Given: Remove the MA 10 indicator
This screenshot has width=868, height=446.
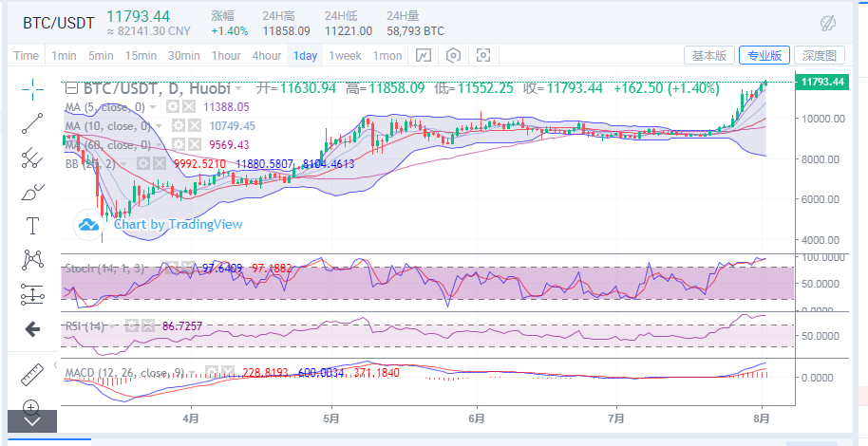Looking at the screenshot, I should click(x=193, y=126).
